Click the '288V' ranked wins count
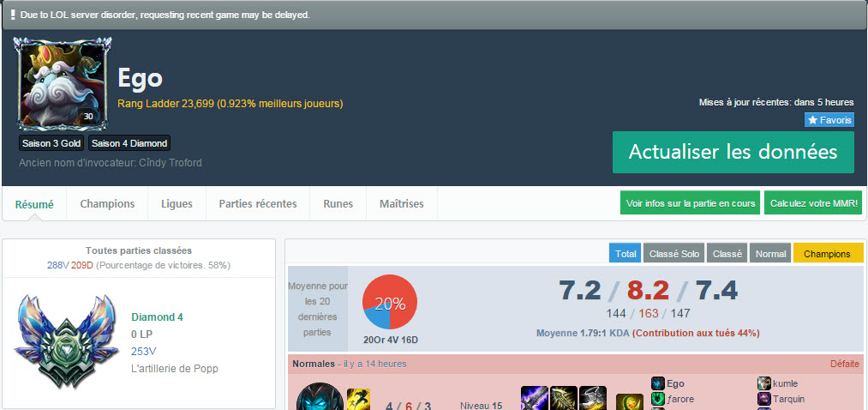The width and height of the screenshot is (868, 410). [x=58, y=265]
